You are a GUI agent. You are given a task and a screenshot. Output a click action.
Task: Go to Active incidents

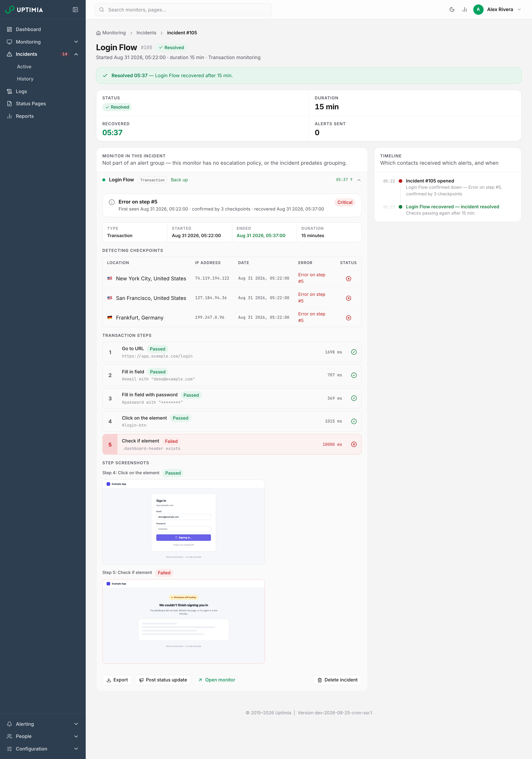point(24,67)
